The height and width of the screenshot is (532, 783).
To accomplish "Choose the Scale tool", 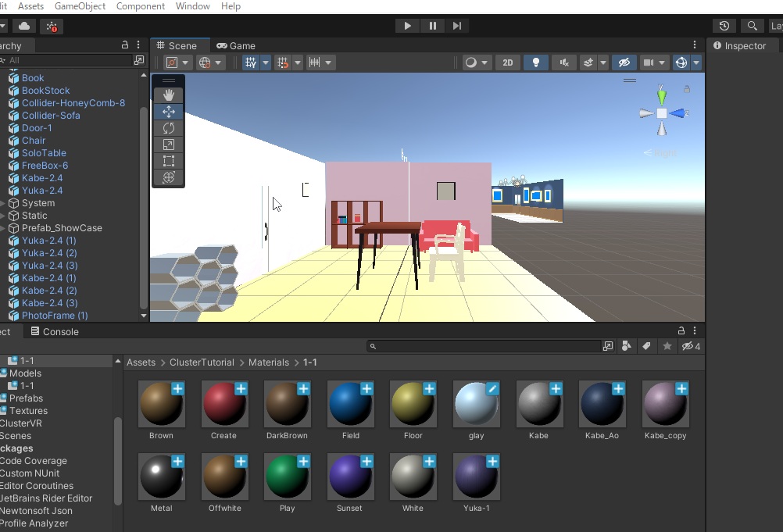I will pos(168,145).
